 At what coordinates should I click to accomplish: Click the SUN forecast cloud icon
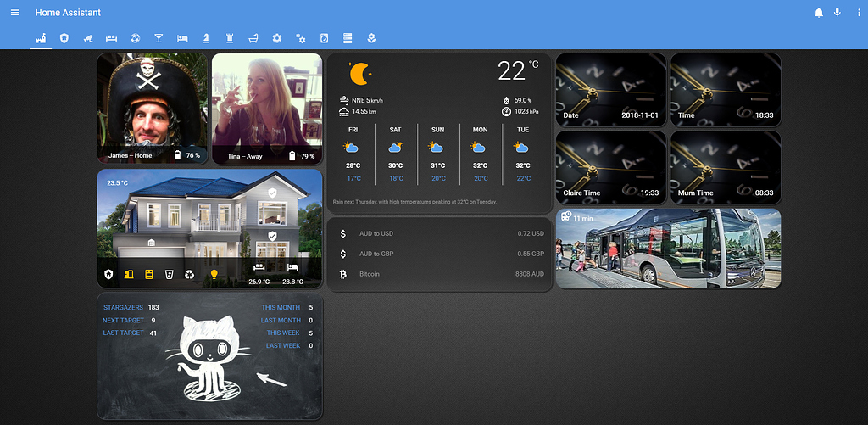coord(437,148)
